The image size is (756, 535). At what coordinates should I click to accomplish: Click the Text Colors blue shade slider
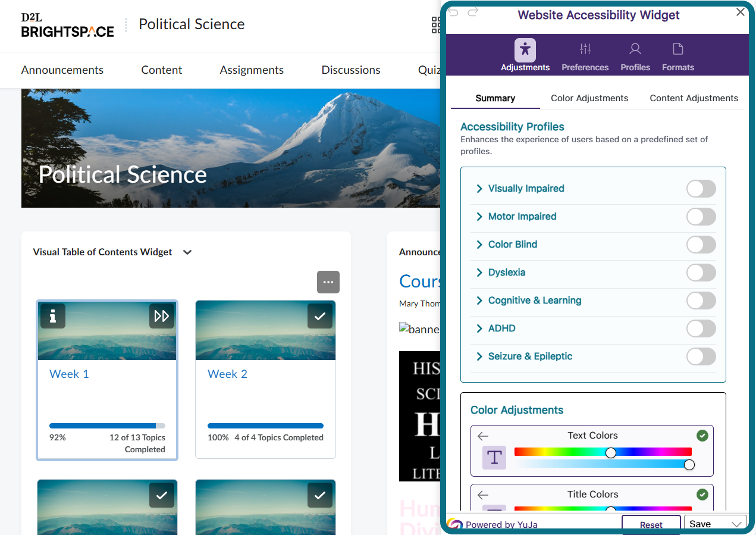point(603,464)
